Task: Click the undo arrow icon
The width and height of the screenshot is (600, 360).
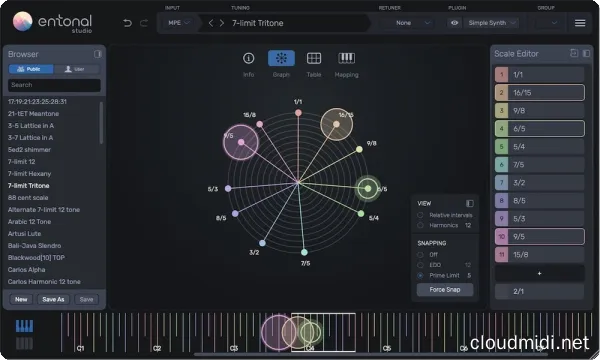Action: tap(127, 23)
